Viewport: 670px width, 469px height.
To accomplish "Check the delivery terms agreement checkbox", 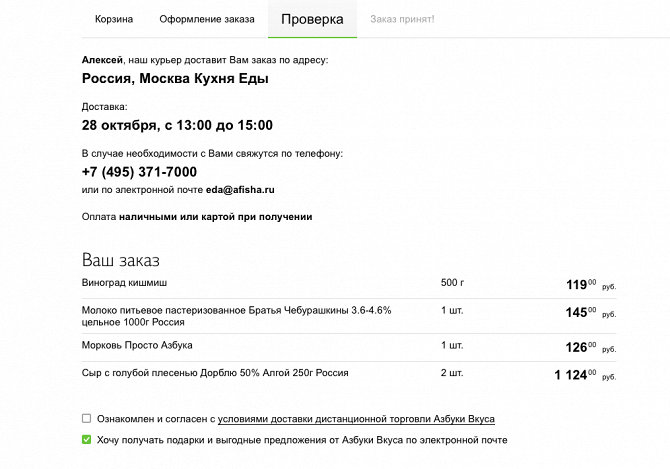I will click(x=86, y=418).
